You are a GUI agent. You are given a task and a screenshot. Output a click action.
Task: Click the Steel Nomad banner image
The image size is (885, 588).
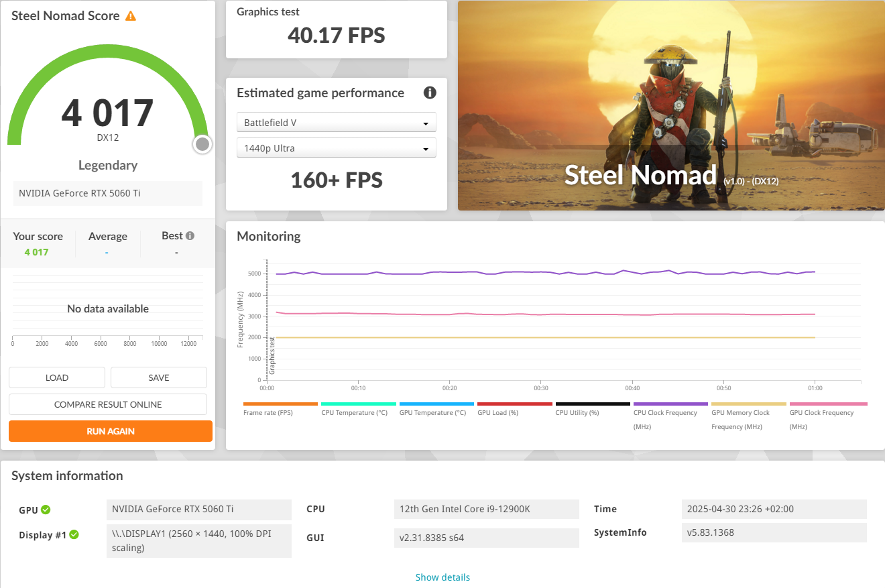tap(671, 105)
